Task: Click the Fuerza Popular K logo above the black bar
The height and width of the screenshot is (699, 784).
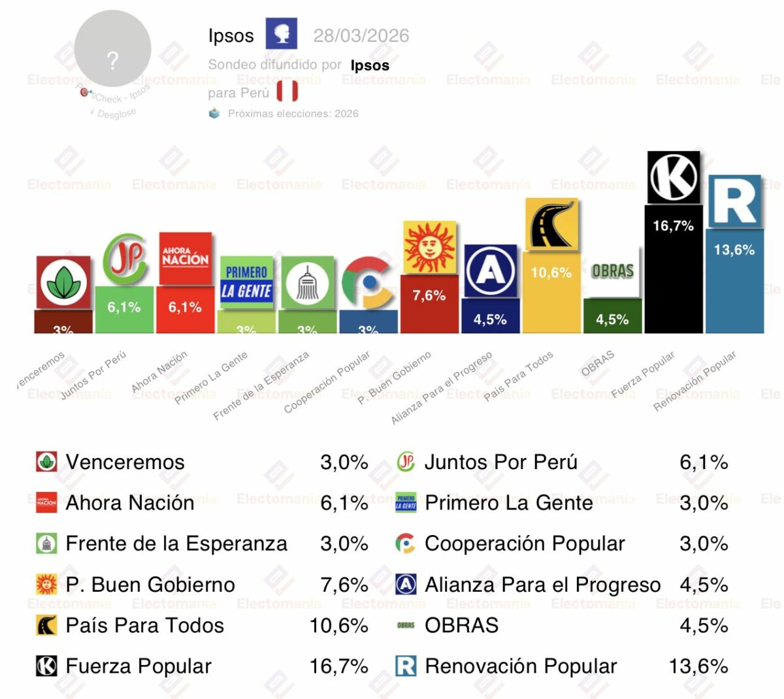Action: [674, 177]
